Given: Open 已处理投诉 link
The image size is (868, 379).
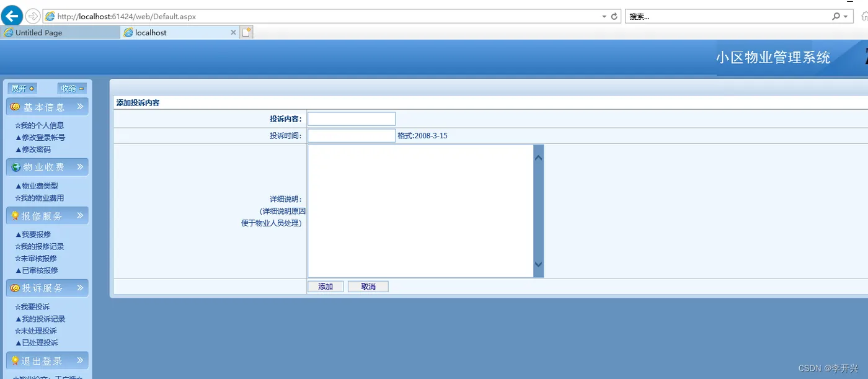Looking at the screenshot, I should (x=36, y=343).
